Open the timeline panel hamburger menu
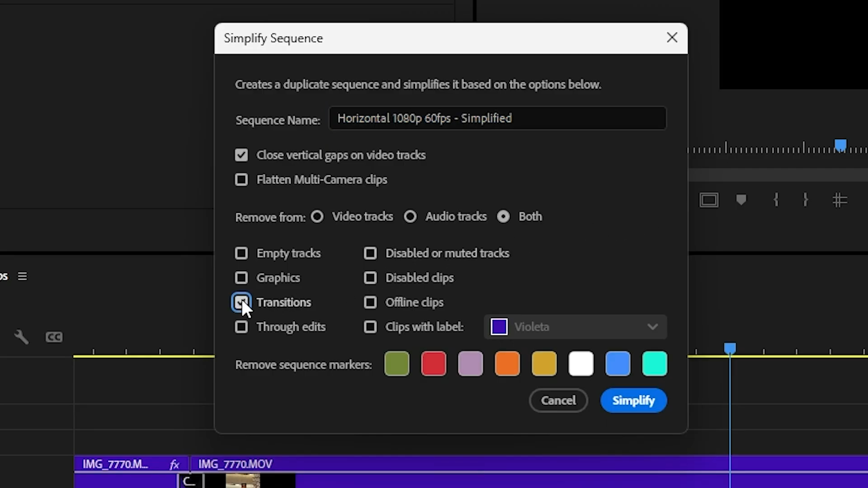 [22, 276]
